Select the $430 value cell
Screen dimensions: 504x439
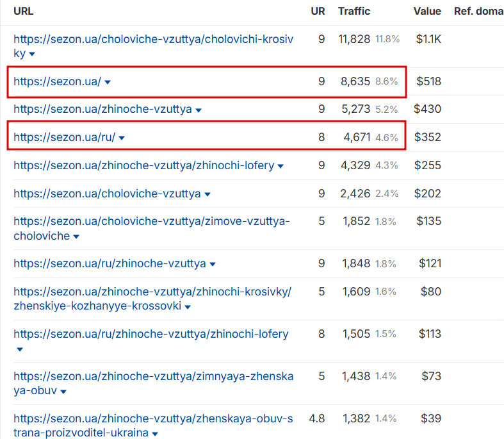(x=428, y=109)
